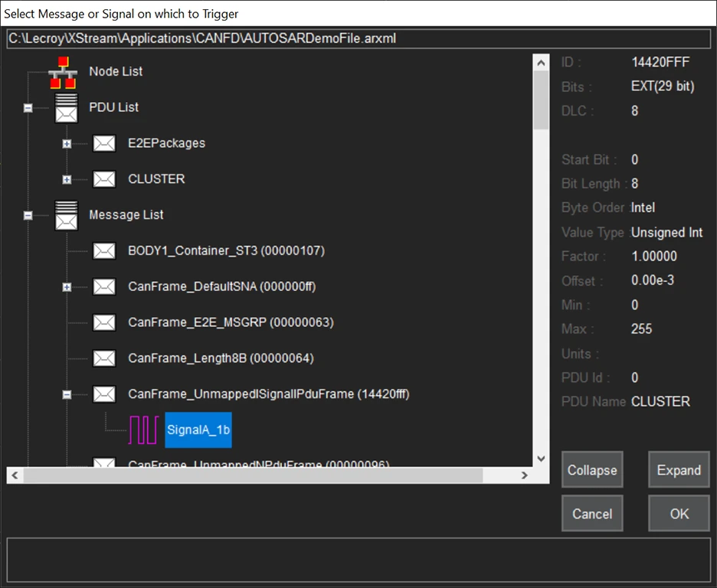The image size is (717, 588).
Task: Click the envelope icon beside CLUSTER
Action: 104,179
